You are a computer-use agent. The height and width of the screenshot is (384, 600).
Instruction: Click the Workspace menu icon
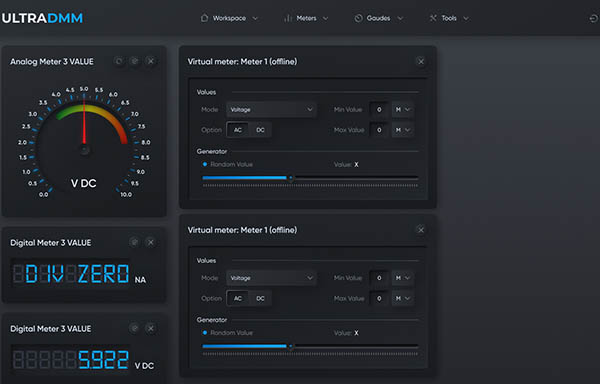[204, 18]
